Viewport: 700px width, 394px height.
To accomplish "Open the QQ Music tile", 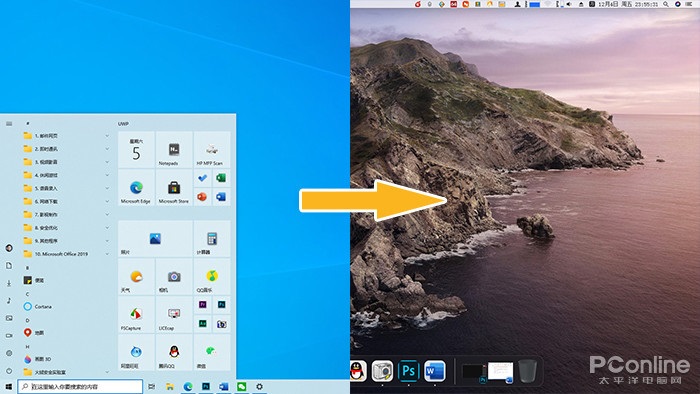I will (x=212, y=276).
